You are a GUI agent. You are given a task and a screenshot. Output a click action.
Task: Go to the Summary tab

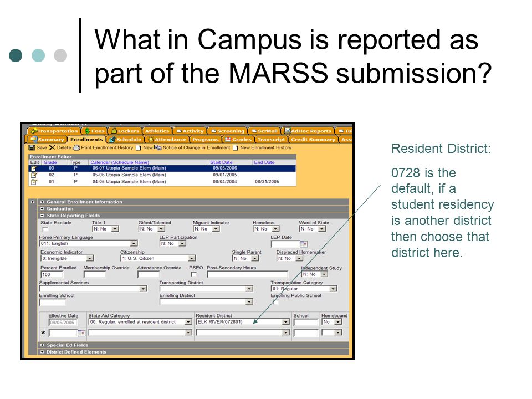(x=47, y=140)
